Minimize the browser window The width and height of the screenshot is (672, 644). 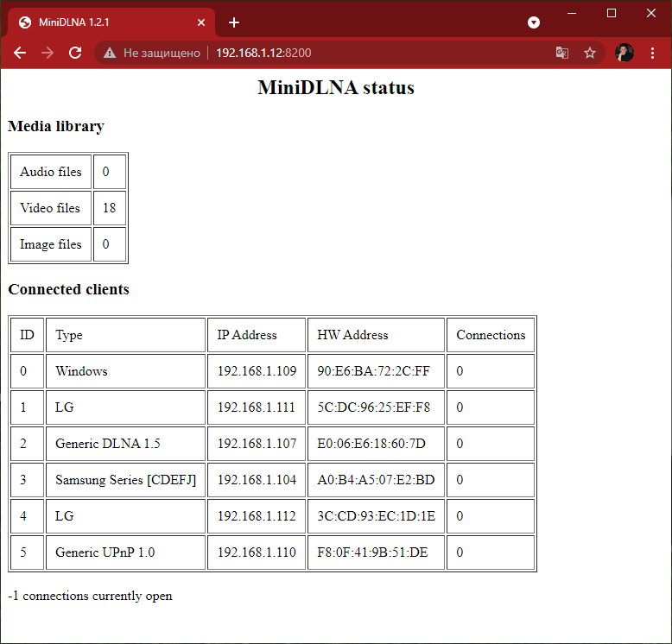[x=572, y=13]
